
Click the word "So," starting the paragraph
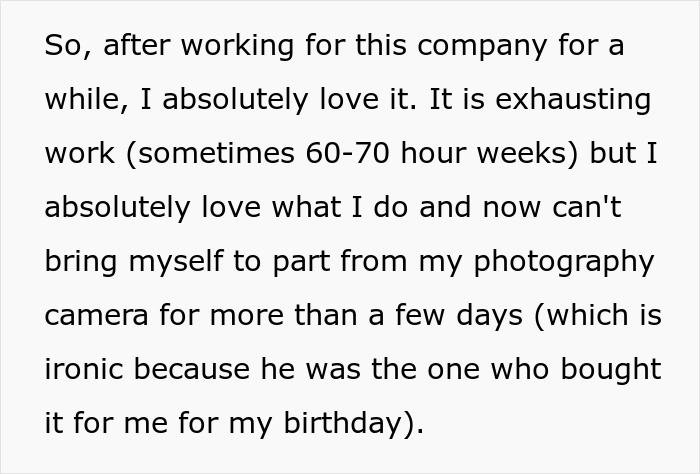point(69,46)
